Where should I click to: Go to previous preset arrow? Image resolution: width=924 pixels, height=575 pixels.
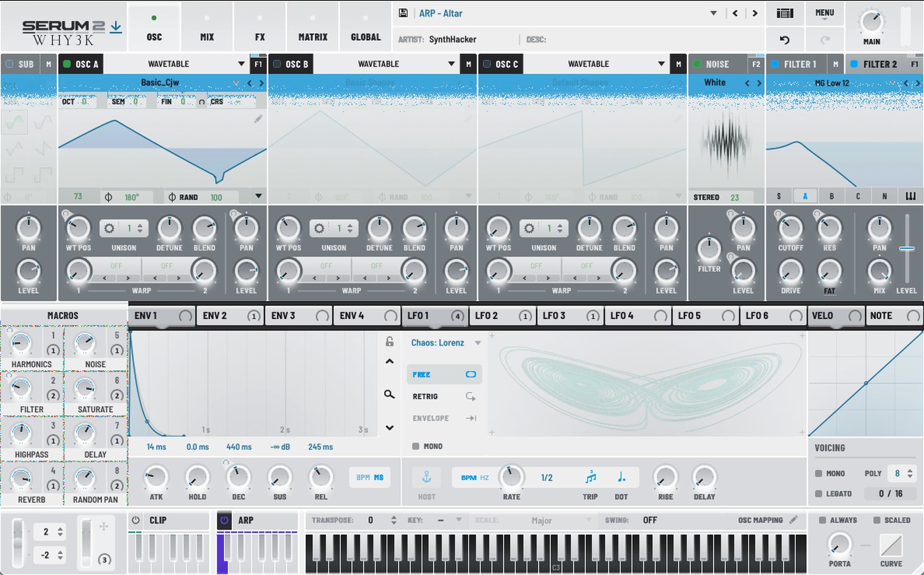click(735, 13)
